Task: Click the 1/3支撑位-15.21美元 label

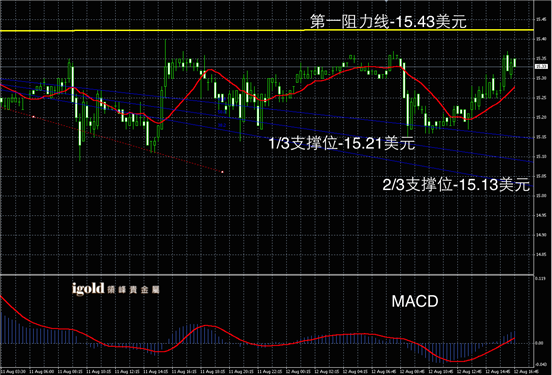Action: tap(342, 143)
